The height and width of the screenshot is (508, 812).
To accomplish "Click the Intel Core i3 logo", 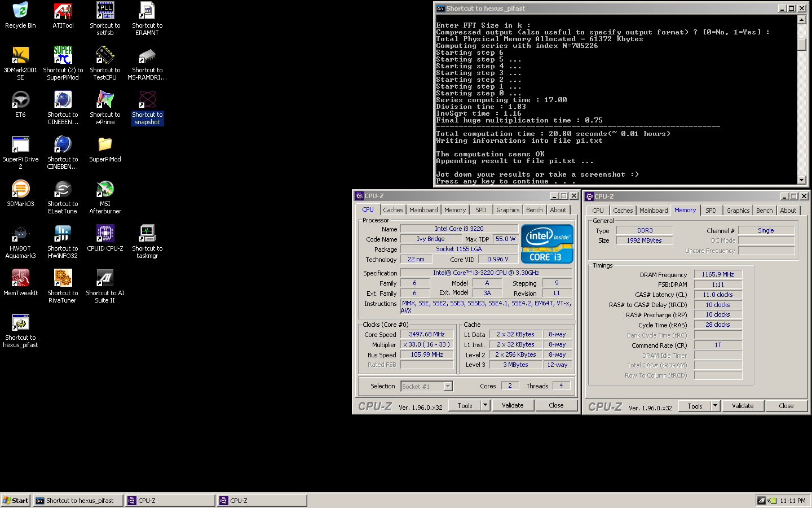I will click(x=547, y=244).
